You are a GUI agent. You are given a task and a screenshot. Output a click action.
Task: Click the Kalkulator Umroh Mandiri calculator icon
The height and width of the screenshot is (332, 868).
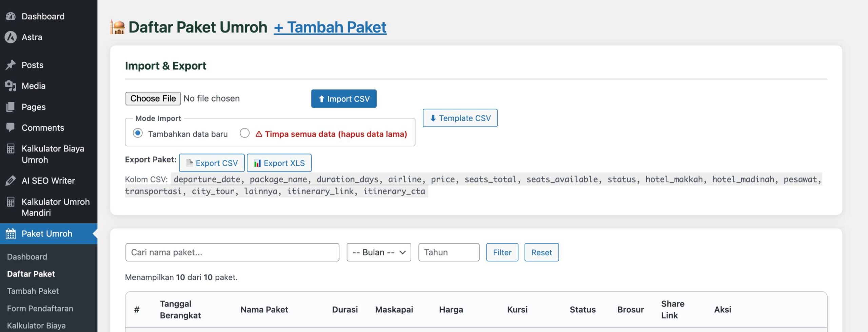(11, 202)
